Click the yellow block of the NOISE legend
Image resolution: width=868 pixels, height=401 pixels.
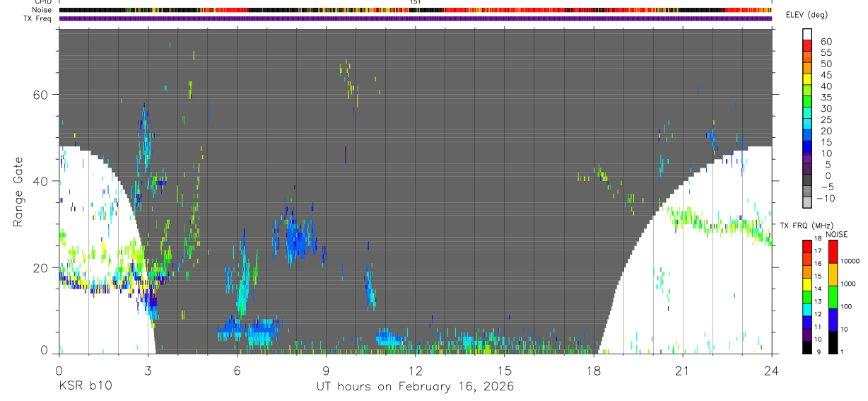[x=833, y=274]
